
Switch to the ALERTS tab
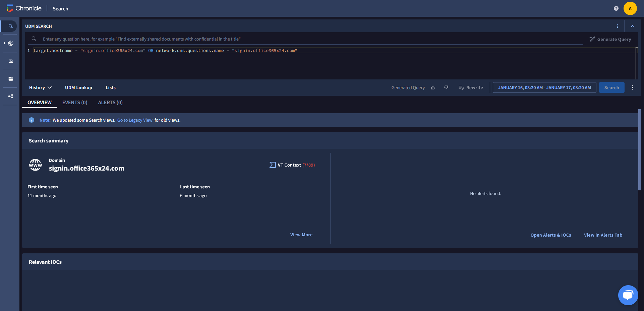[110, 103]
